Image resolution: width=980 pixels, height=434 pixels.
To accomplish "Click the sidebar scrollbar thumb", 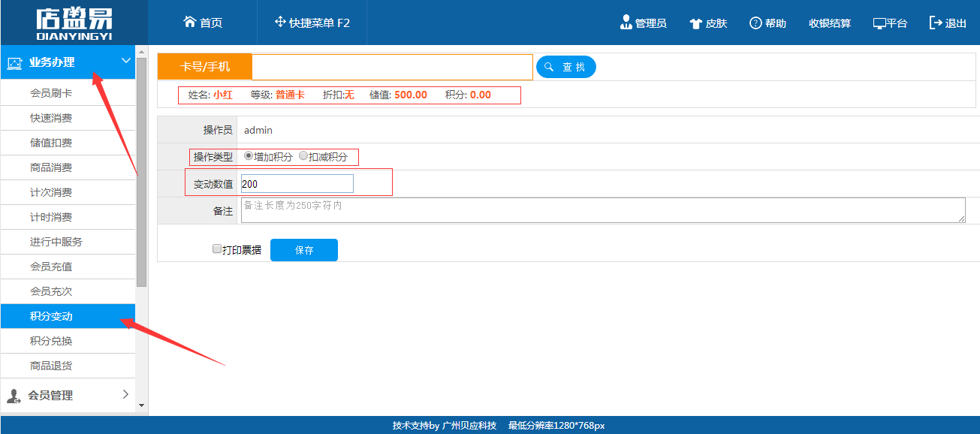I will coord(141,172).
